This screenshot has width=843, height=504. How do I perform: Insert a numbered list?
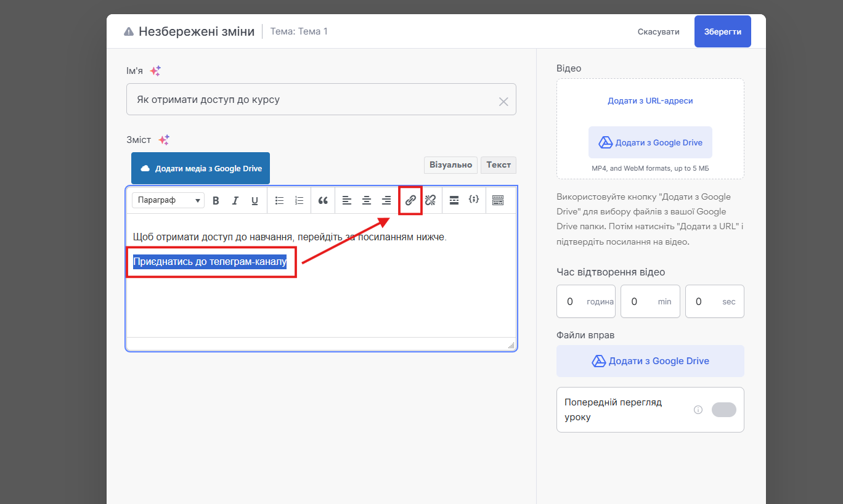coord(299,200)
